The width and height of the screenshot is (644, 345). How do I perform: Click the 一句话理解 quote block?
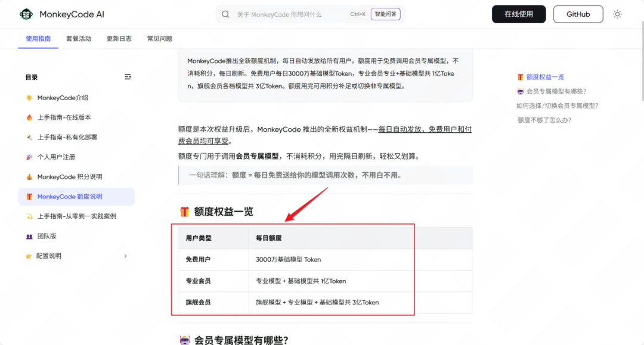click(x=326, y=175)
